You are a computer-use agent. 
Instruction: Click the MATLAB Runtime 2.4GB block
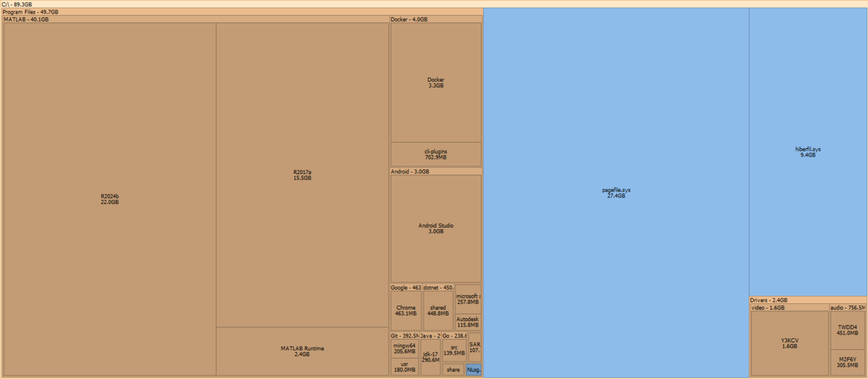pyautogui.click(x=302, y=351)
